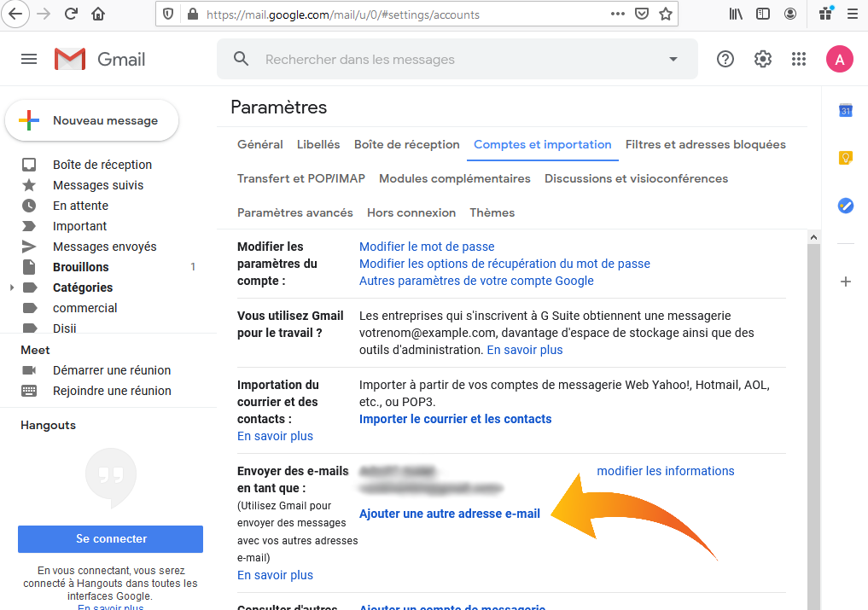868x610 pixels.
Task: Click the plus icon to get add-ons
Action: [x=845, y=282]
